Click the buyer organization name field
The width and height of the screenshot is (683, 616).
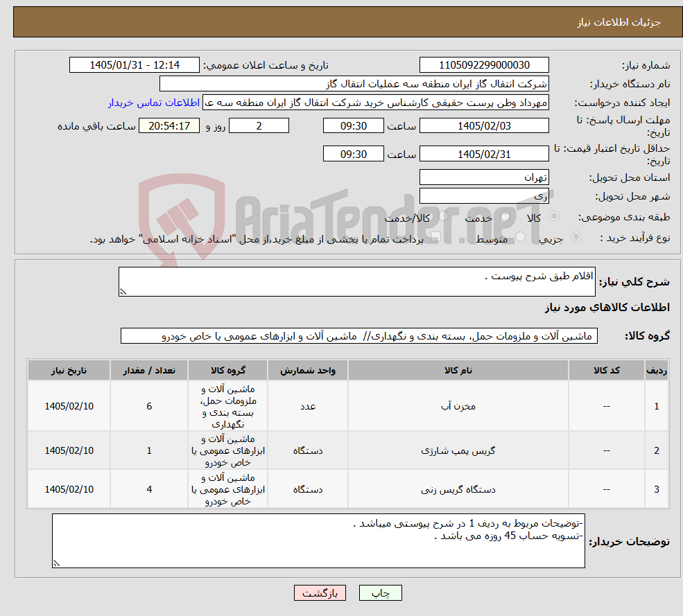[354, 84]
